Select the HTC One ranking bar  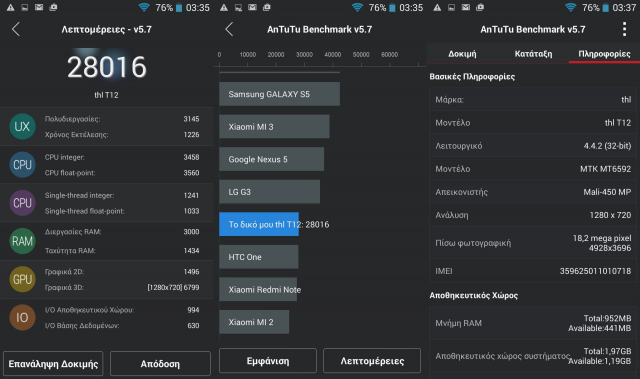pyautogui.click(x=258, y=257)
